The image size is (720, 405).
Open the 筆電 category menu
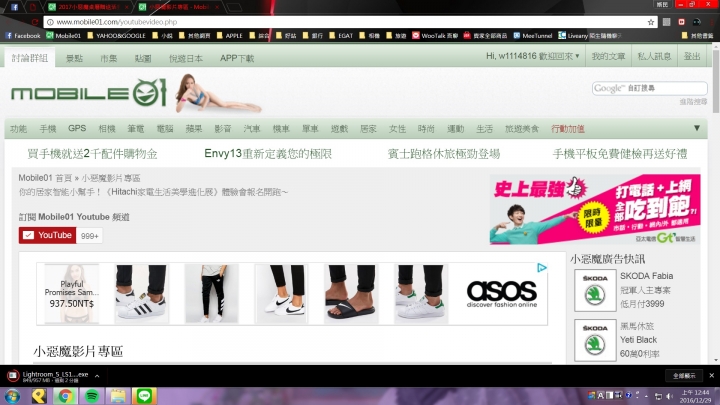(136, 129)
